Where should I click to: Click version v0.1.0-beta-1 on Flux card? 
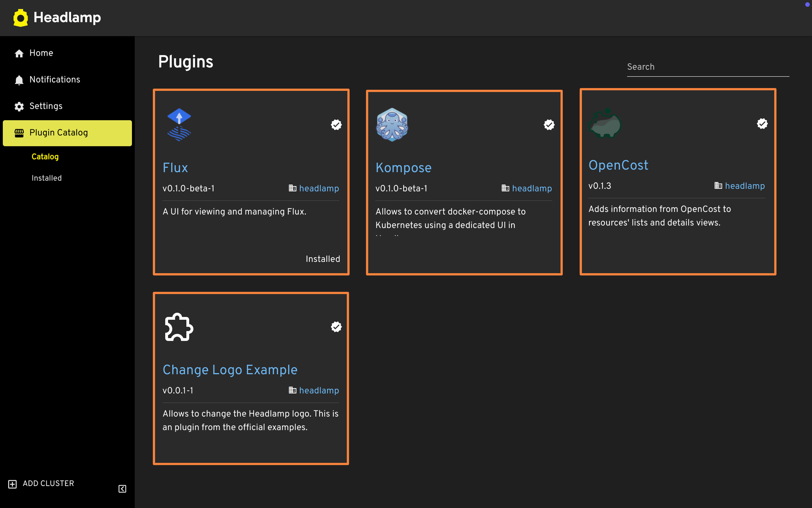188,189
